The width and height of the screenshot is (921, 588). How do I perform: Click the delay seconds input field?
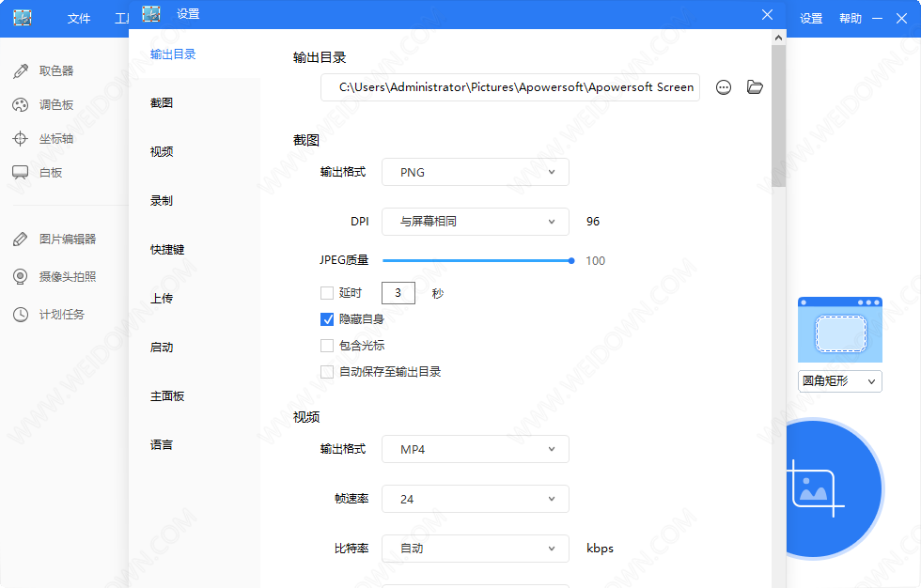coord(398,293)
